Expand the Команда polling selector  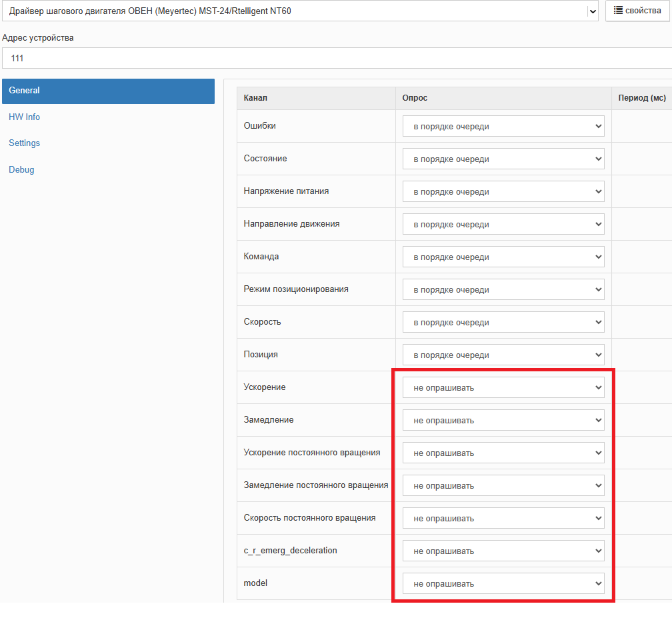[x=503, y=257]
